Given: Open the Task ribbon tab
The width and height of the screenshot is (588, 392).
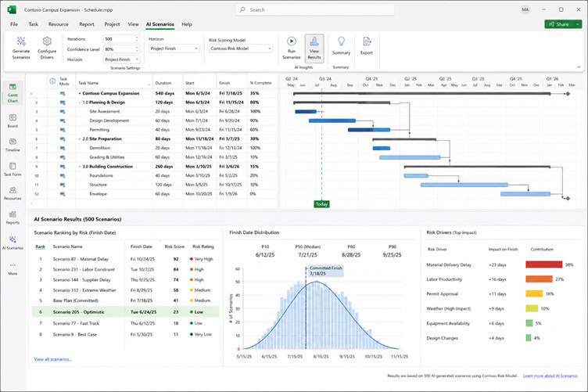Looking at the screenshot, I should pos(34,24).
